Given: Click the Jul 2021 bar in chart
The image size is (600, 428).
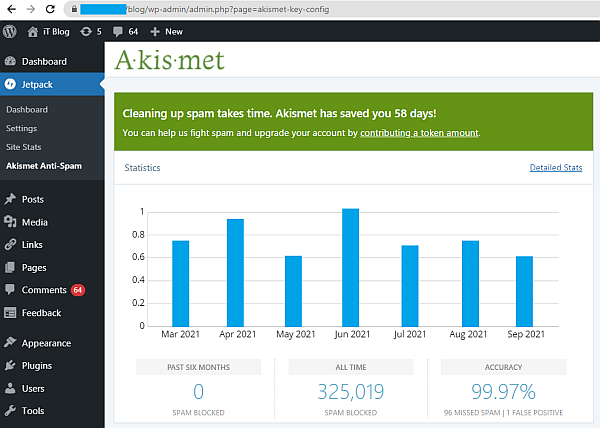Looking at the screenshot, I should coord(410,286).
